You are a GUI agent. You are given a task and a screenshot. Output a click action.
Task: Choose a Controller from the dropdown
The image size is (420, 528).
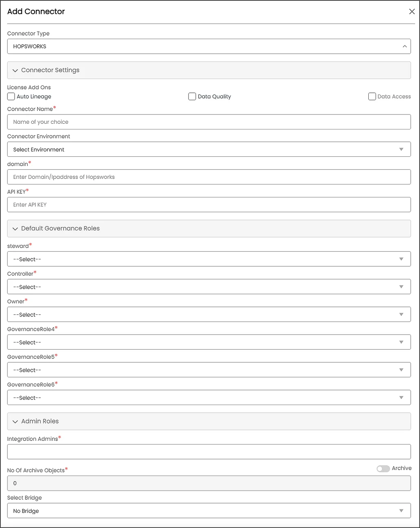tap(209, 287)
